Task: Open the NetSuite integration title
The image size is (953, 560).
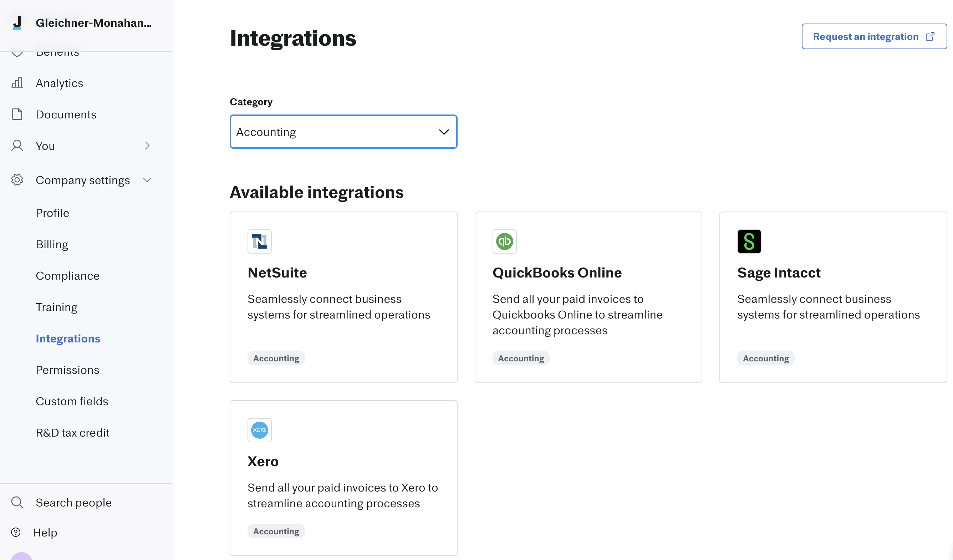Action: 277,273
